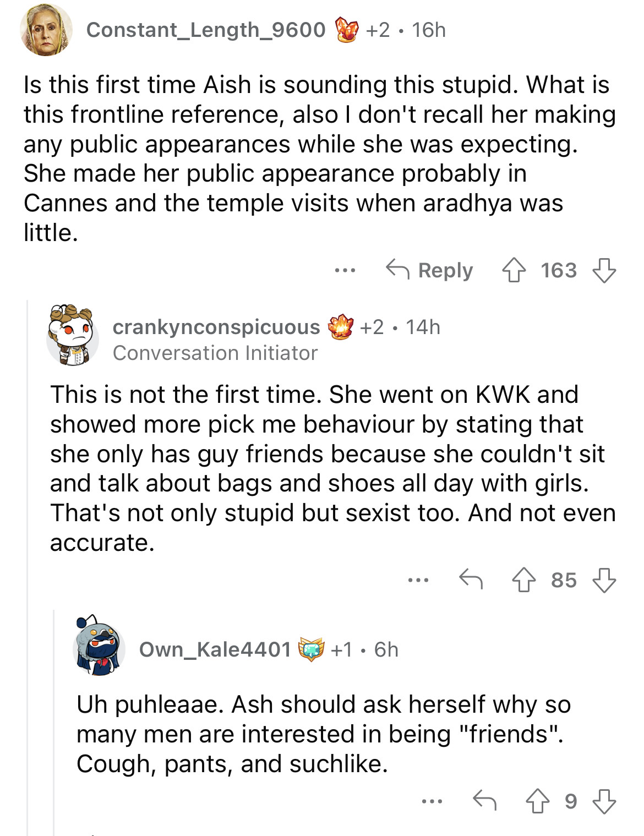The height and width of the screenshot is (836, 644).
Task: Open crankynconspicuous's profile via username
Action: [216, 327]
